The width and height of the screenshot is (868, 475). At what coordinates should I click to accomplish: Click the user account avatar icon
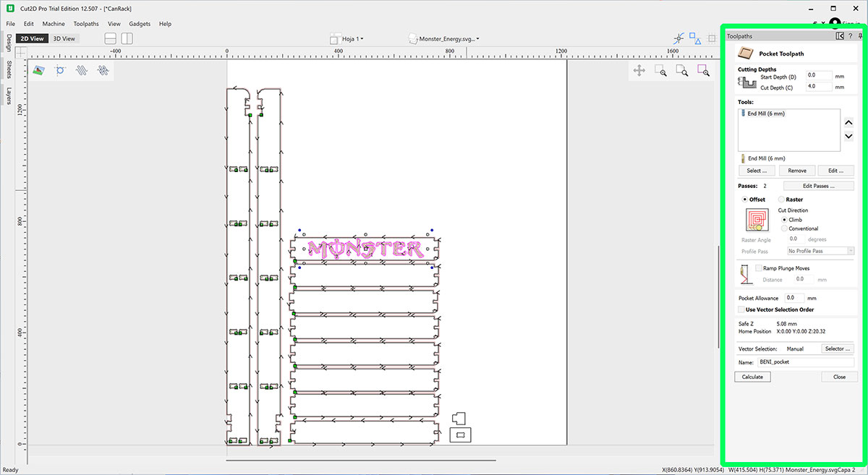pyautogui.click(x=835, y=23)
